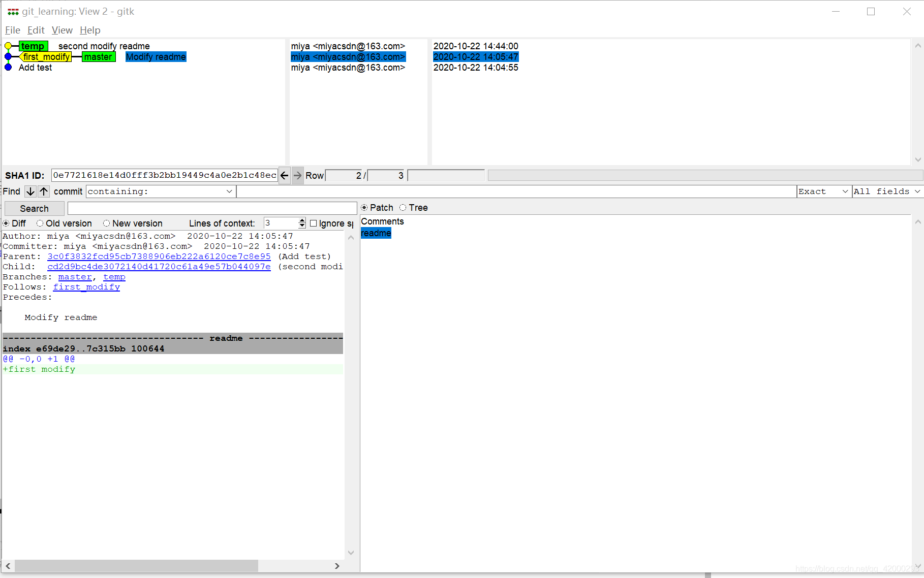Image resolution: width=924 pixels, height=578 pixels.
Task: Click the progress bar beside row counter
Action: click(705, 176)
